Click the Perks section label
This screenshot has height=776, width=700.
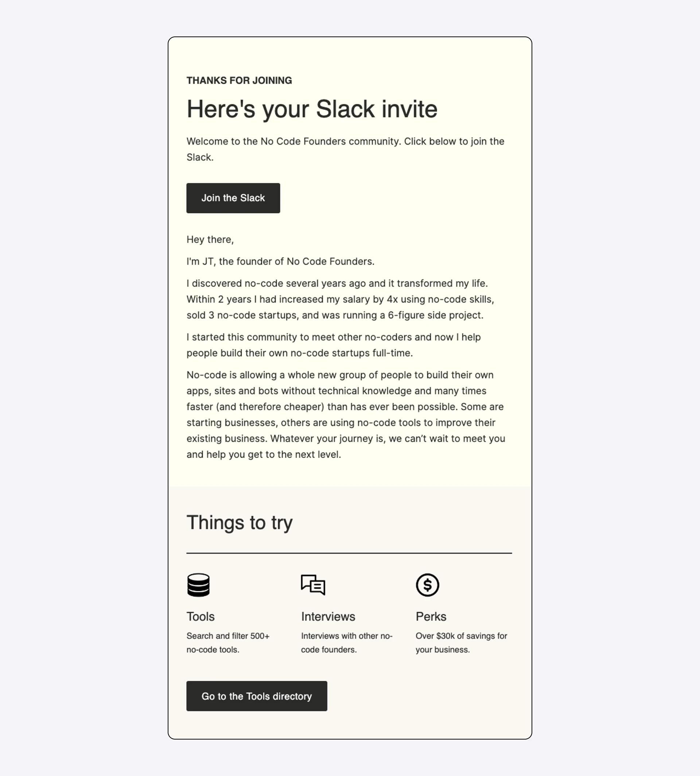pos(431,617)
